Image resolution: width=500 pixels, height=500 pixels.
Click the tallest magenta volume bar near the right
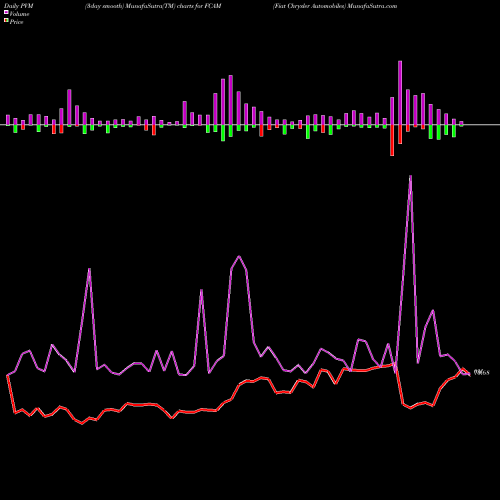pyautogui.click(x=400, y=93)
